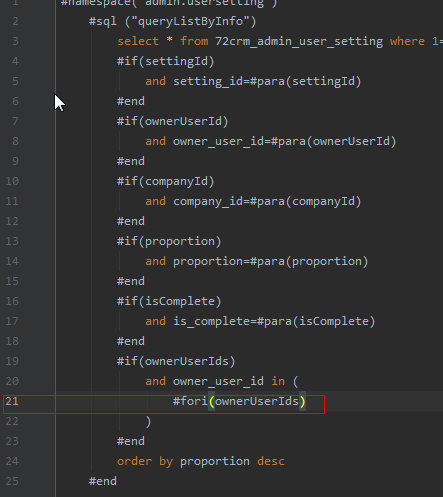The height and width of the screenshot is (497, 443).
Task: Click line number 24 in the gutter
Action: [x=12, y=461]
